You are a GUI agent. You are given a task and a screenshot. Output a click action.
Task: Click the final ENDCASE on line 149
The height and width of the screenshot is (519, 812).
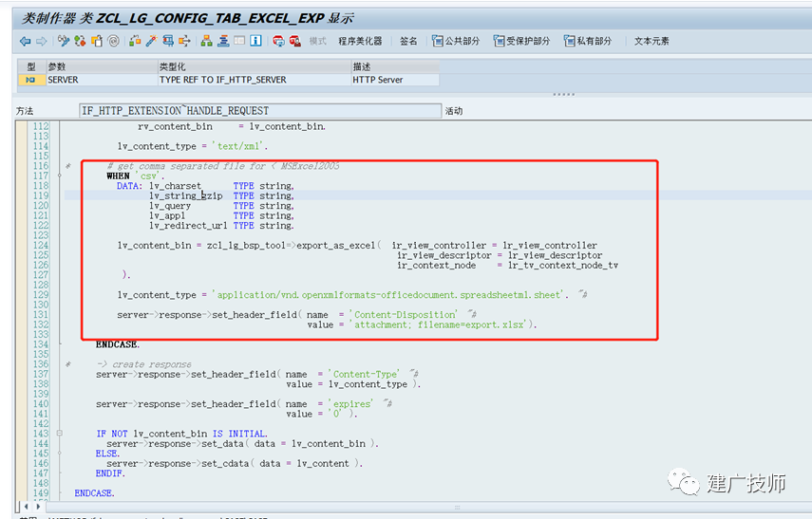pyautogui.click(x=94, y=493)
